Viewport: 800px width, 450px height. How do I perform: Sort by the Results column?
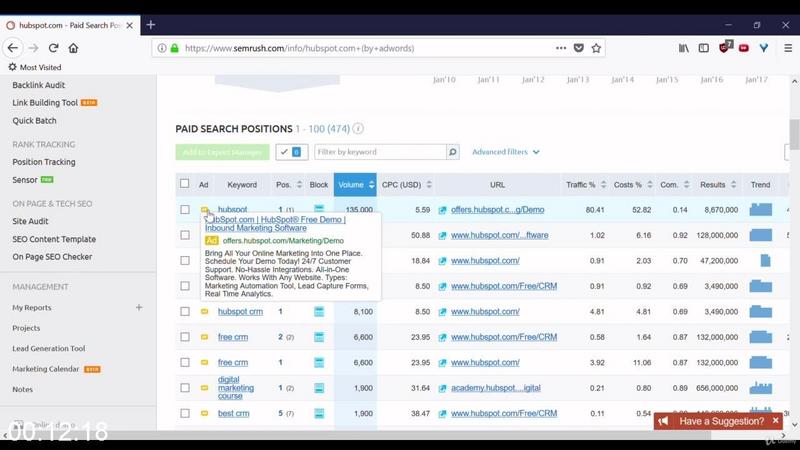pos(718,185)
